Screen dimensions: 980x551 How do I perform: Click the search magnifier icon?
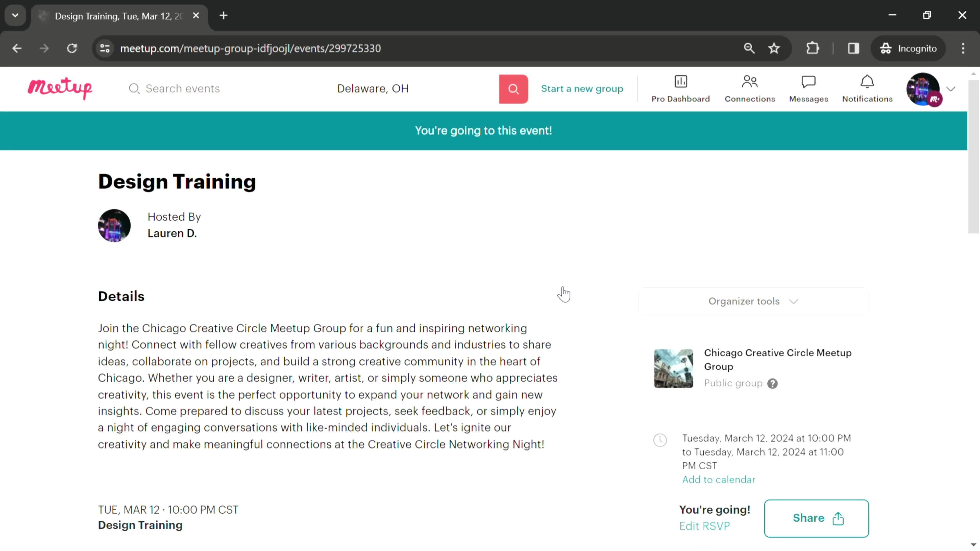tap(513, 88)
